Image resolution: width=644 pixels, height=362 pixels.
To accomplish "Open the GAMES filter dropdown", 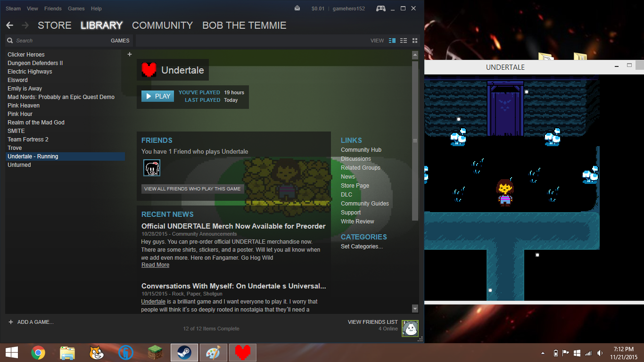I will pyautogui.click(x=120, y=41).
